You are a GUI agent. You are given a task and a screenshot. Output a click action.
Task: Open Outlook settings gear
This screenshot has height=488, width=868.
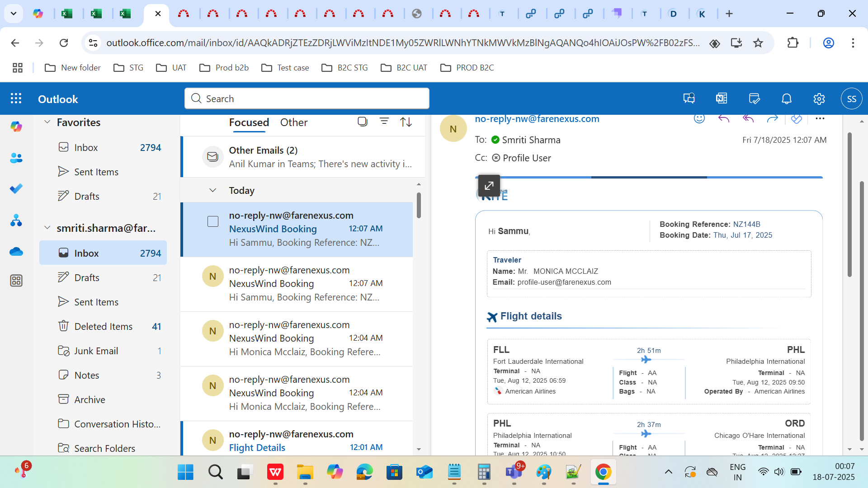click(x=819, y=99)
